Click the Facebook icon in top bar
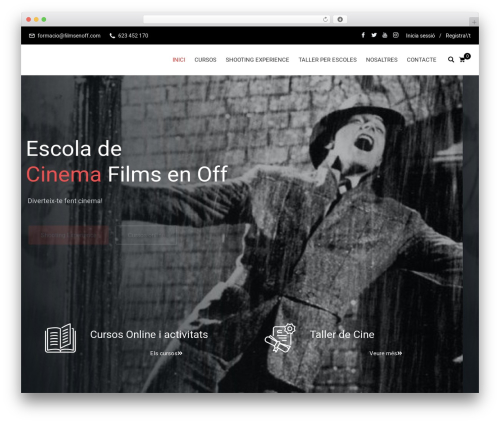This screenshot has height=423, width=500. tap(363, 35)
